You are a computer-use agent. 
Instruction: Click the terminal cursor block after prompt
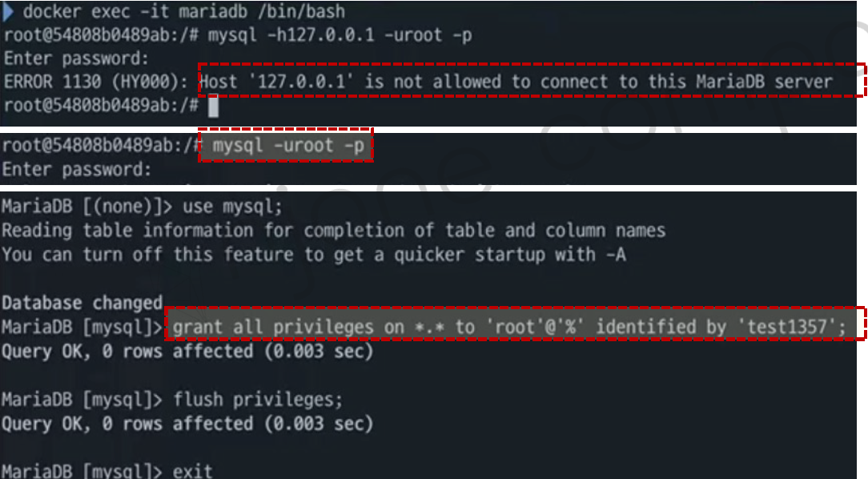coord(213,106)
